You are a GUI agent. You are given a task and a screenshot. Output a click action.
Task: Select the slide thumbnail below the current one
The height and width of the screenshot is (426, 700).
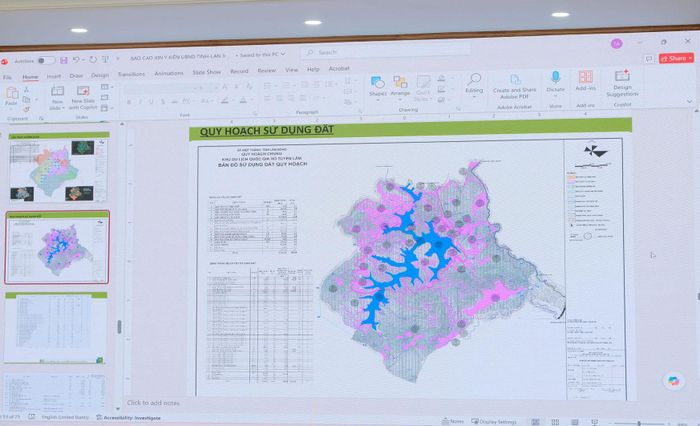pyautogui.click(x=56, y=327)
